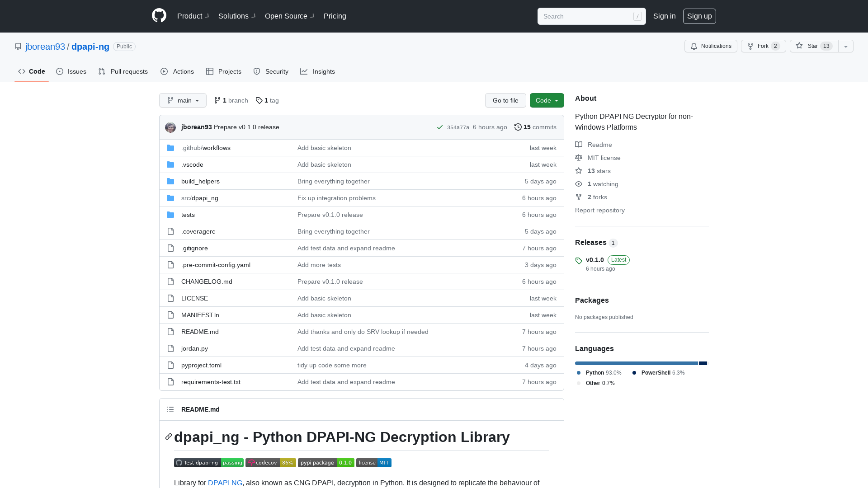Image resolution: width=868 pixels, height=488 pixels.
Task: Click Go to file button
Action: click(505, 100)
